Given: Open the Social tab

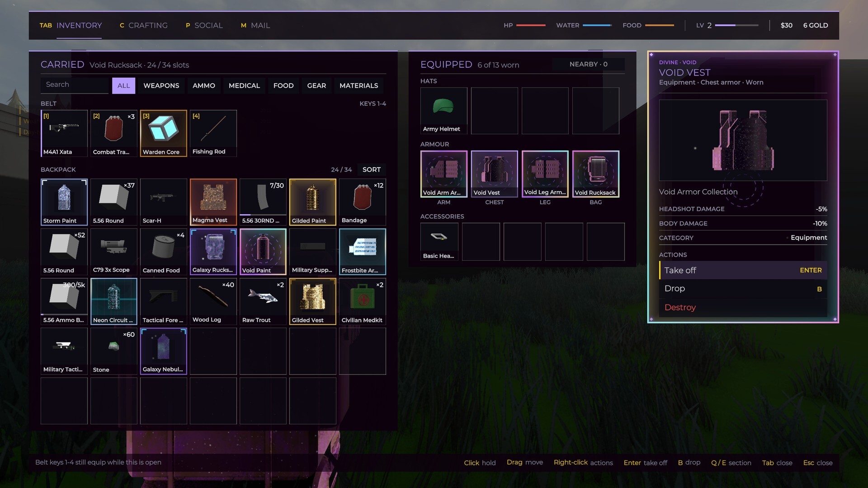Looking at the screenshot, I should [204, 25].
